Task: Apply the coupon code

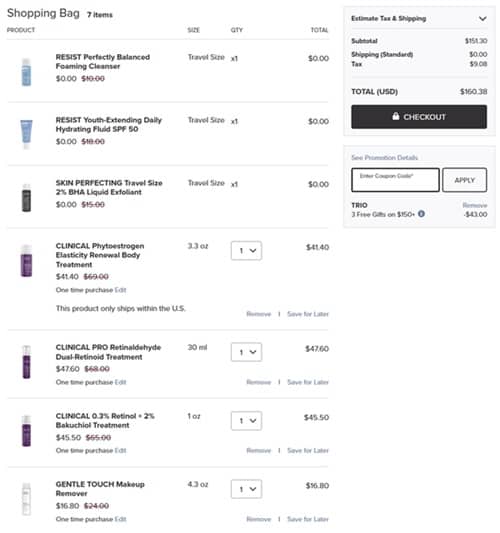Action: point(464,180)
